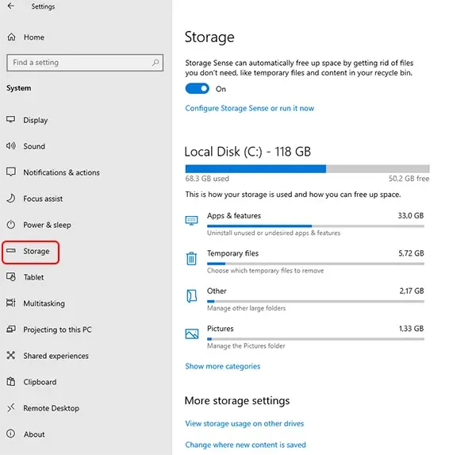Click the Sound speaker icon

(11, 146)
